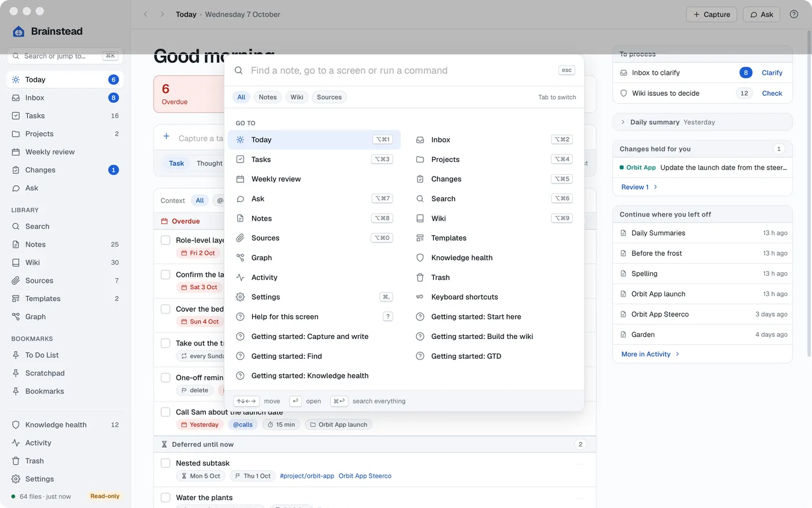
Task: Tick the Cover the bed task checkbox
Action: [165, 309]
